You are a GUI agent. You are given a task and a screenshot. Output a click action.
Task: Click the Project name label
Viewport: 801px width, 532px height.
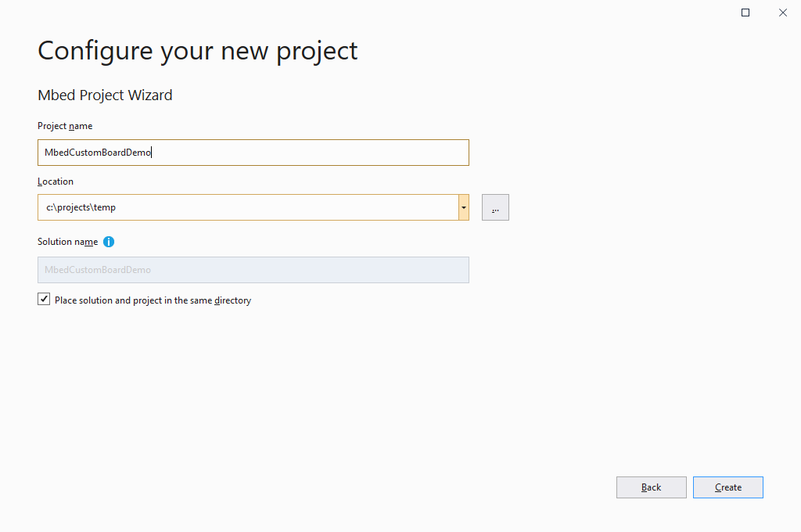click(x=65, y=126)
